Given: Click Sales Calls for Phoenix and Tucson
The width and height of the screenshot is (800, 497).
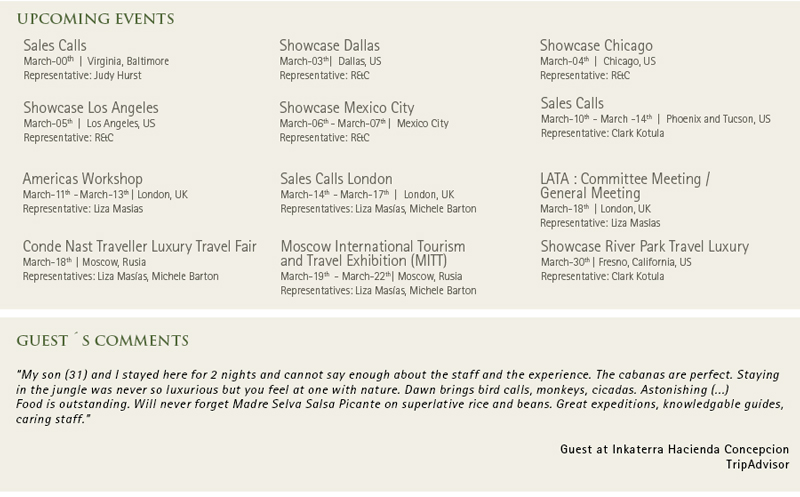Looking at the screenshot, I should point(572,103).
